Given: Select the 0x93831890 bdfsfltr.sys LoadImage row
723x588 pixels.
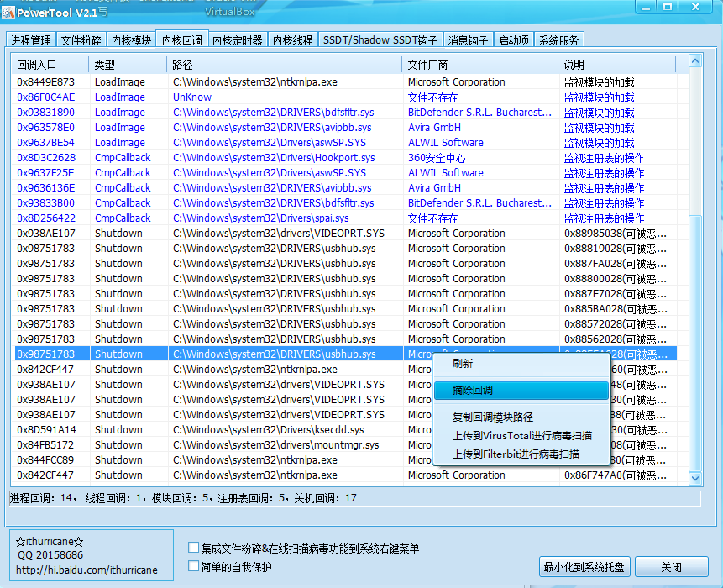Looking at the screenshot, I should pos(345,113).
